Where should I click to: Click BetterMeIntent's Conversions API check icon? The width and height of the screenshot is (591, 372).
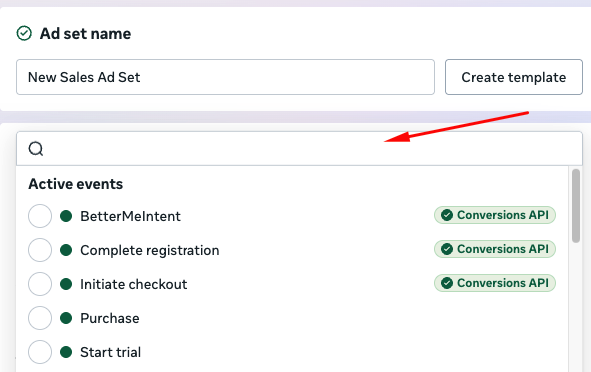coord(447,215)
